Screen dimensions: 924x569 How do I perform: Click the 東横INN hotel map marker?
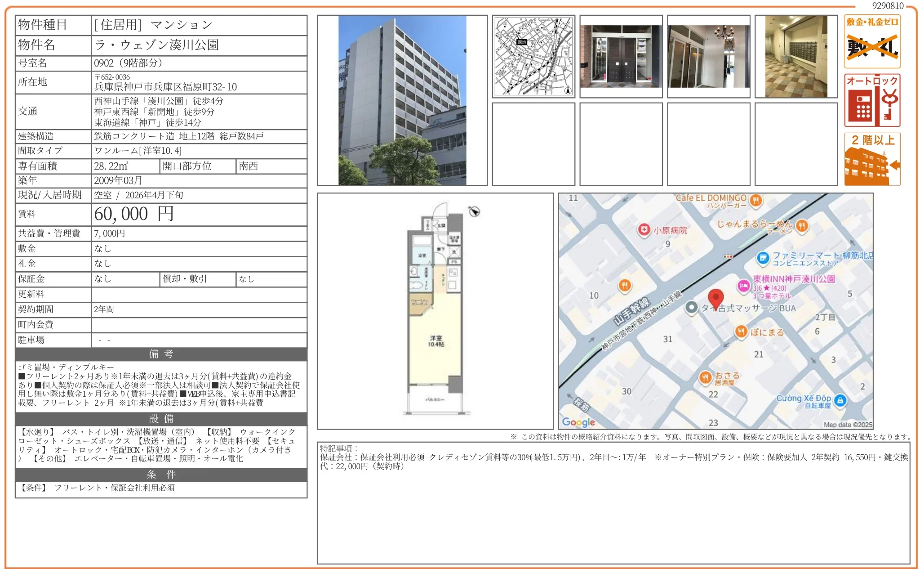(744, 285)
